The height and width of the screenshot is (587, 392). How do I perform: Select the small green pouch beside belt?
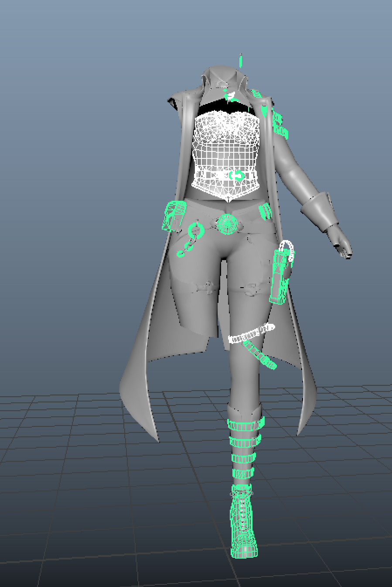tap(265, 212)
